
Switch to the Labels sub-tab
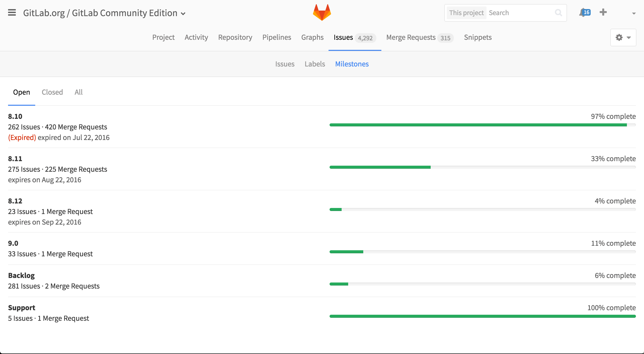coord(315,64)
